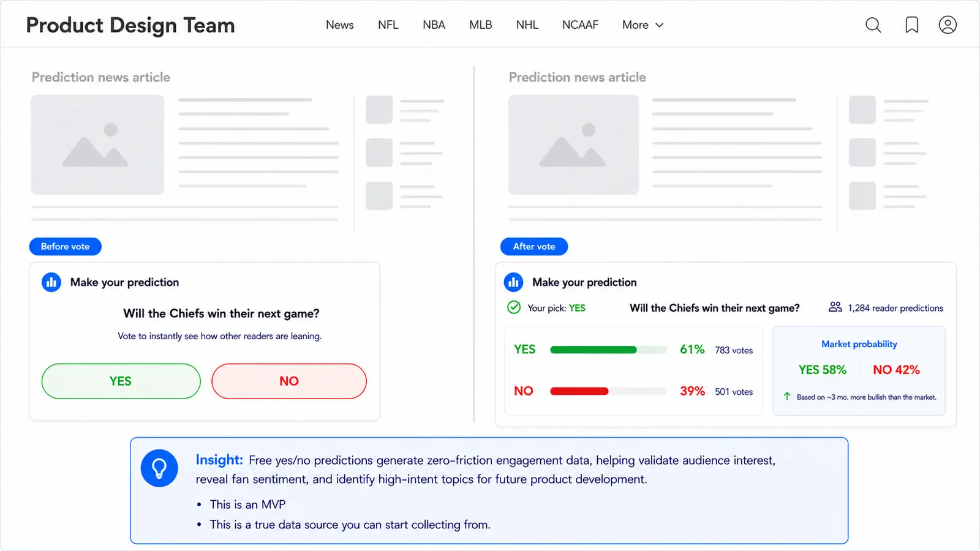Image resolution: width=980 pixels, height=551 pixels.
Task: Click the green YES results progress bar
Action: (x=608, y=350)
